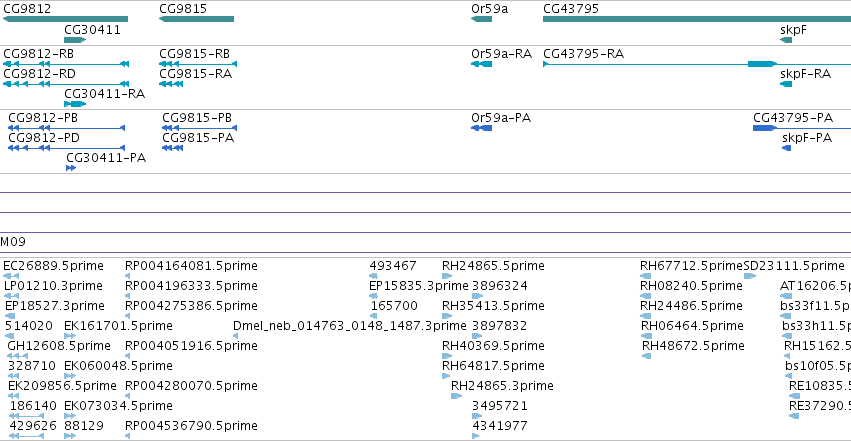Click the RP004536790.5prime EST marker
Viewport: 851px width, 441px height.
point(128,436)
